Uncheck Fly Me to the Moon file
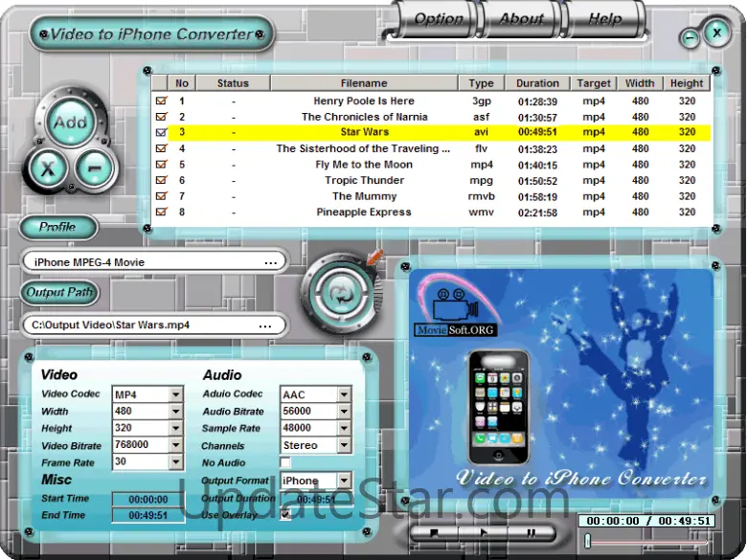 pyautogui.click(x=162, y=165)
